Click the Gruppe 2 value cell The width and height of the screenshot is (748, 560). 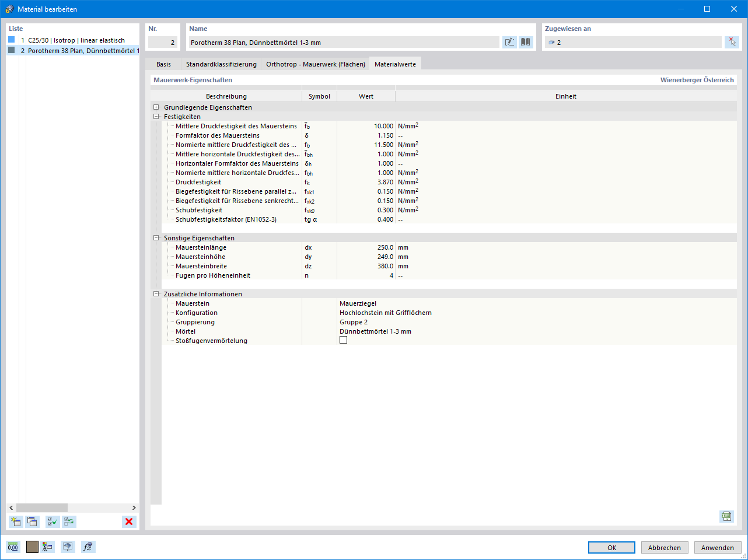tap(354, 322)
